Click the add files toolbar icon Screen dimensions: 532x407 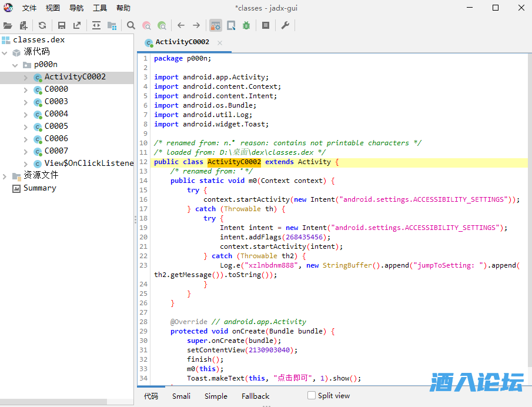click(x=24, y=25)
